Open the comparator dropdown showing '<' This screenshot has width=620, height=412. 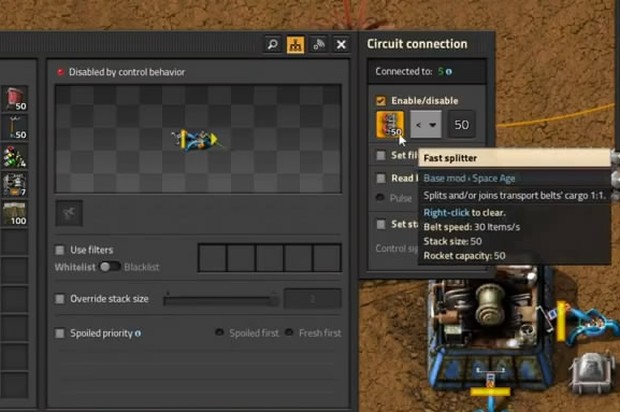426,125
